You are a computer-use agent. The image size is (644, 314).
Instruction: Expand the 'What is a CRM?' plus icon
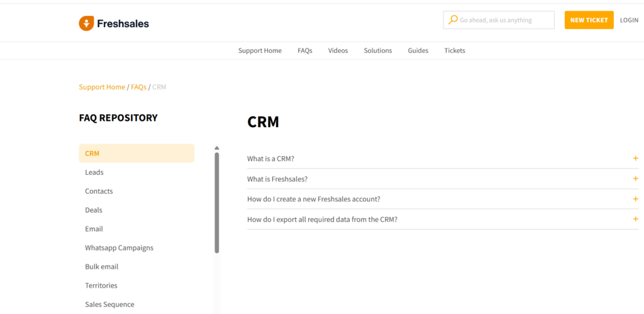[x=635, y=159]
